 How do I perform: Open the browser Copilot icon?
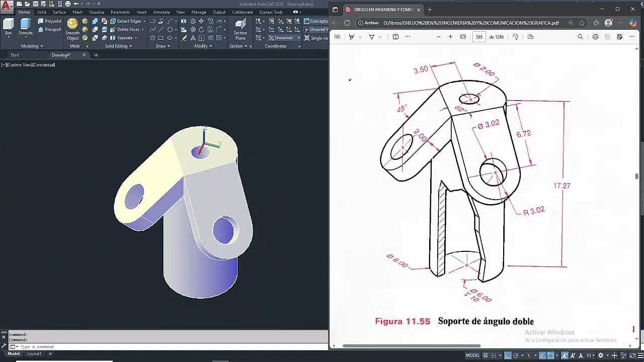(x=633, y=23)
